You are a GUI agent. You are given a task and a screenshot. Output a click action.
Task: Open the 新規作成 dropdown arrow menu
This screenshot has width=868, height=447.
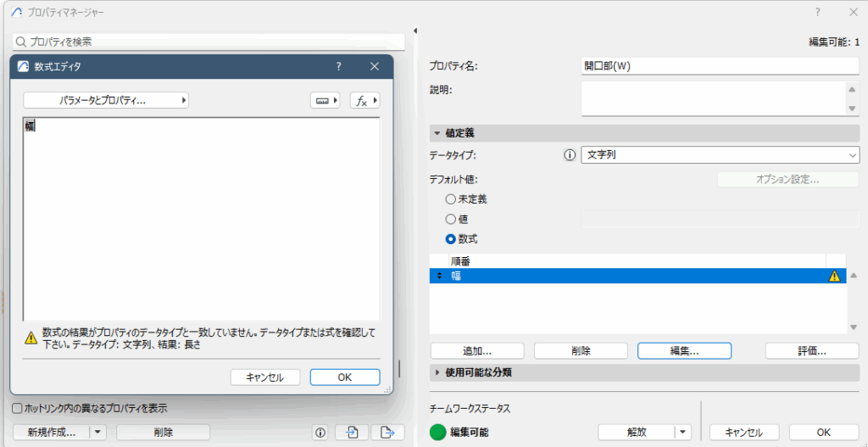[98, 432]
